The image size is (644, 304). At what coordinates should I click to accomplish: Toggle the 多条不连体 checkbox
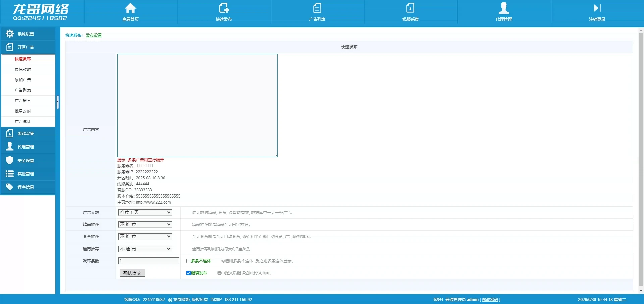189,261
